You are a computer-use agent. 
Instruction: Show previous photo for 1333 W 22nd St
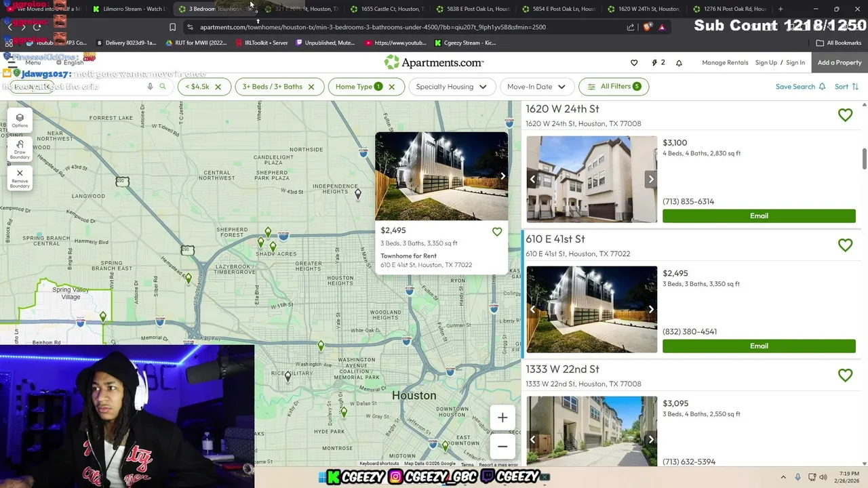(x=533, y=439)
